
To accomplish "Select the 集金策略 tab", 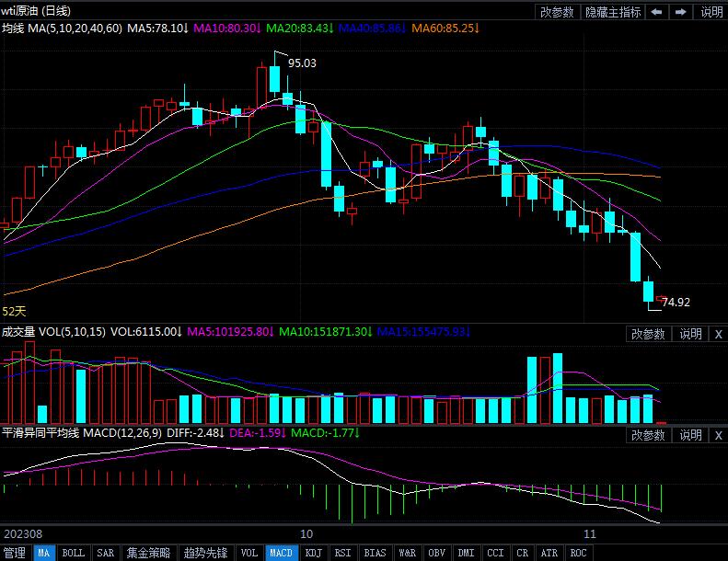I will (148, 553).
